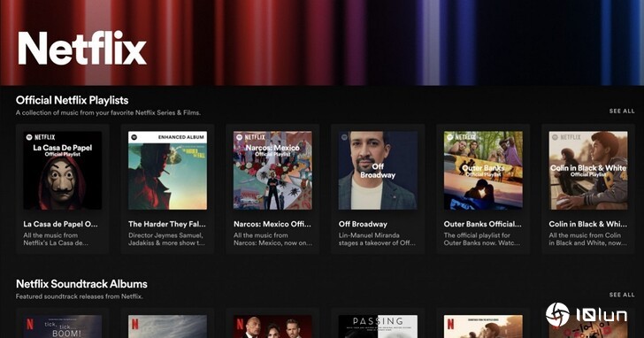Open the tick, tick... BOOM! soundtrack album
Image resolution: width=644 pixels, height=338 pixels.
(63, 326)
